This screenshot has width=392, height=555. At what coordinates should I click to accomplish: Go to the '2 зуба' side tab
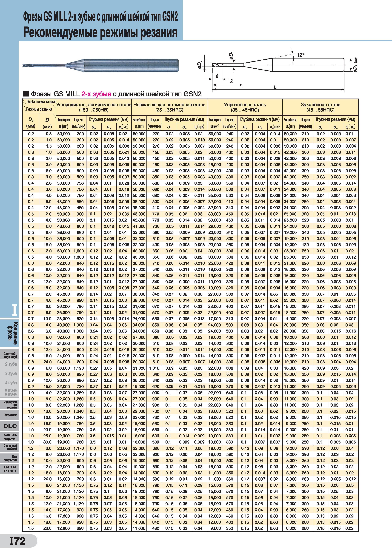click(11, 364)
